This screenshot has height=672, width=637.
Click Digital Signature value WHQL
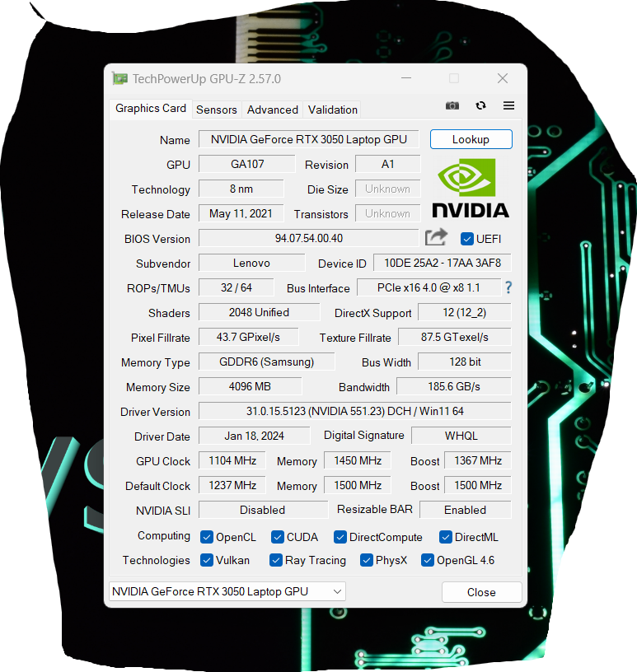click(x=461, y=436)
